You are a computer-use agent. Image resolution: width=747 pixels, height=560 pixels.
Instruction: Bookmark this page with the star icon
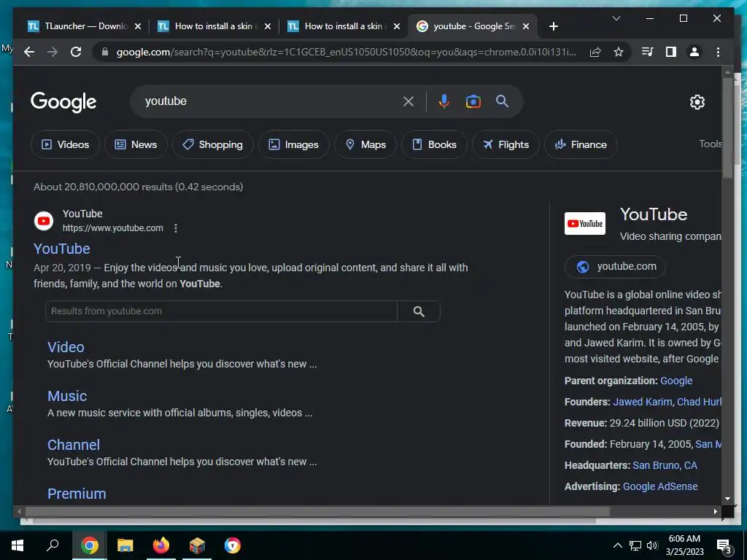point(619,52)
